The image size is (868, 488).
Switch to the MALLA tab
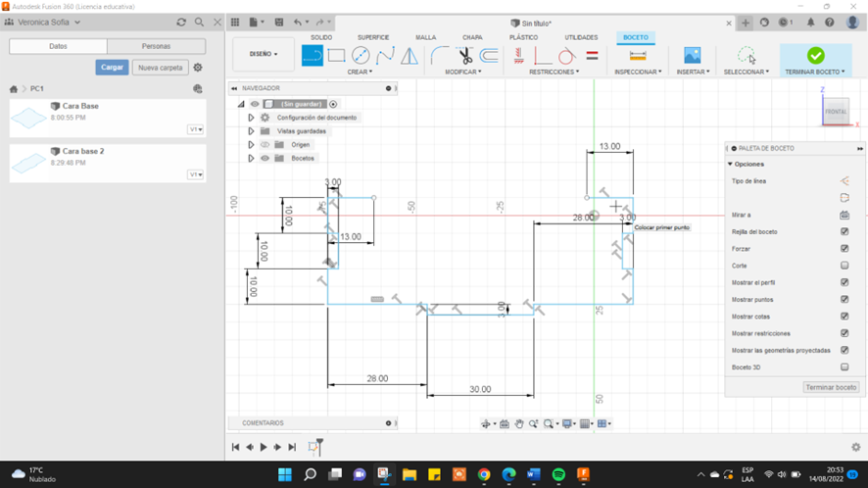(426, 37)
